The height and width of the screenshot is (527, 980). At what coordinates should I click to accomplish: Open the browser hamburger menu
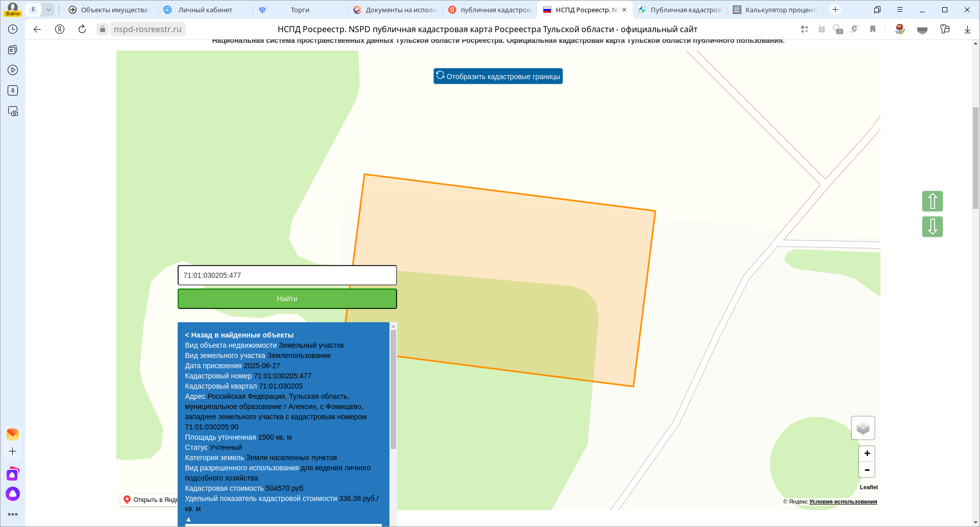[x=899, y=10]
